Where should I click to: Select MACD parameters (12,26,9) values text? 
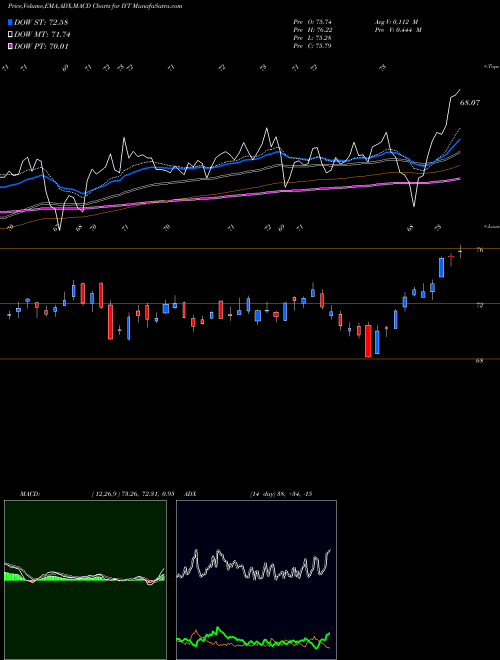tap(133, 494)
